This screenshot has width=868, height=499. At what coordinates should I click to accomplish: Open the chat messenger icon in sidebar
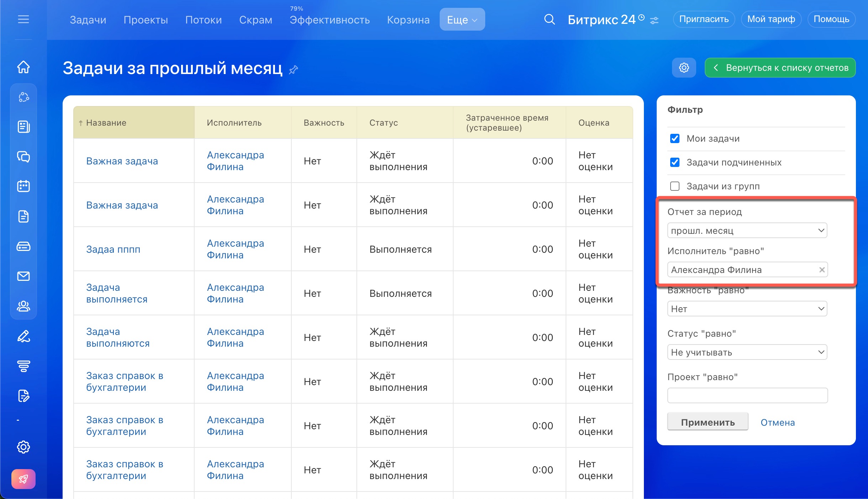23,157
